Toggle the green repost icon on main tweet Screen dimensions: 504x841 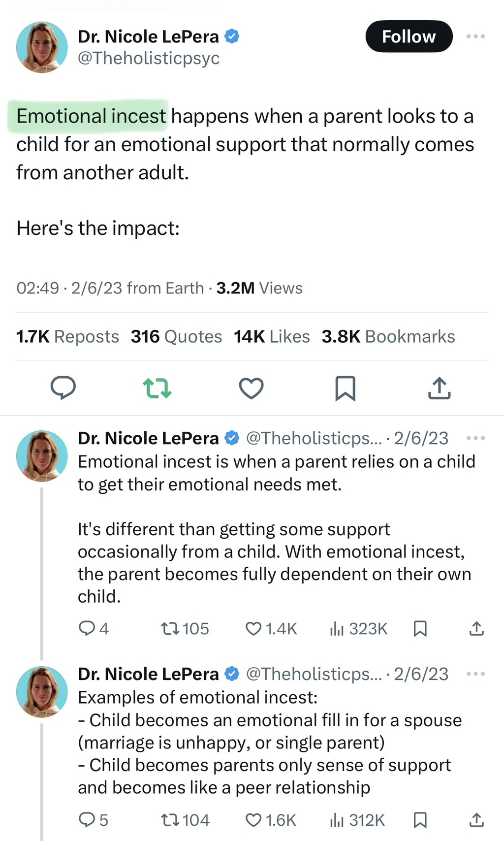[x=157, y=388]
